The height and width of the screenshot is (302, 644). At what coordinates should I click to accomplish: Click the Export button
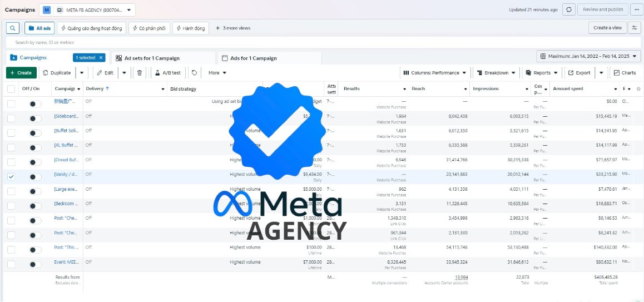coord(579,73)
